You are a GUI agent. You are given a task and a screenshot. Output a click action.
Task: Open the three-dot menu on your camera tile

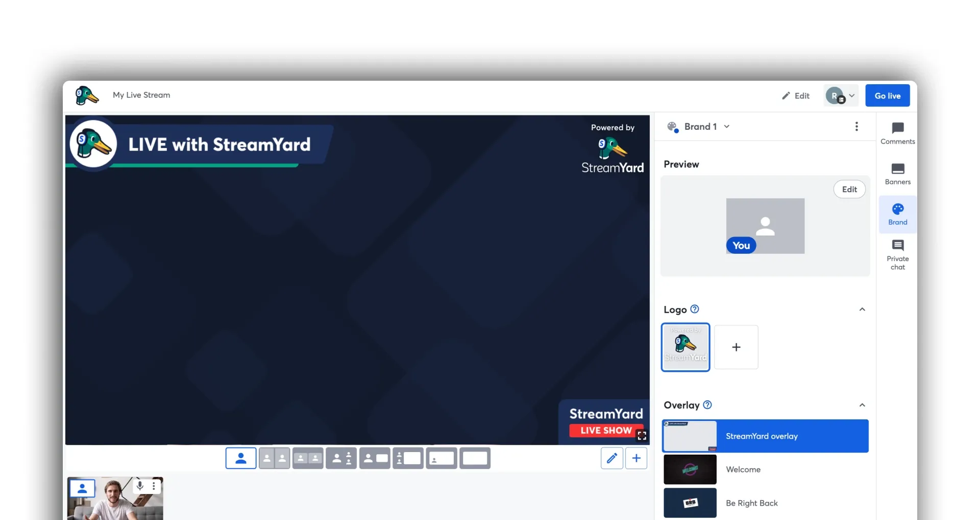click(154, 486)
